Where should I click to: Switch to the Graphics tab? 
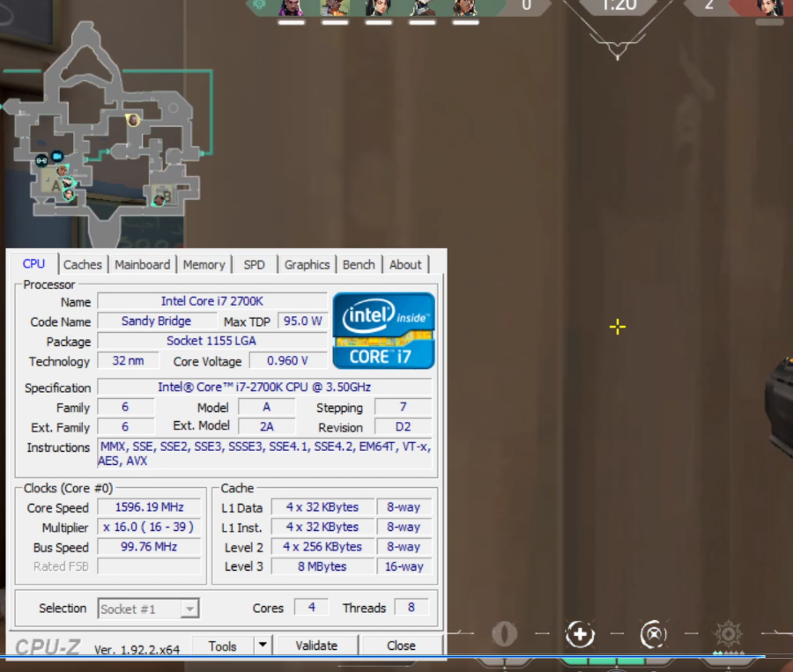307,264
